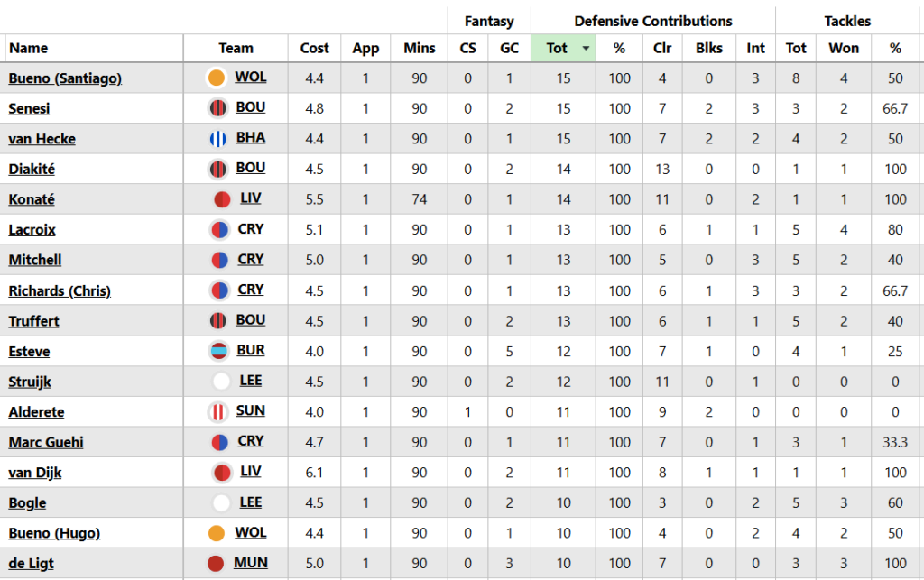Image resolution: width=924 pixels, height=580 pixels.
Task: Select the Sunderland badge beside Alderete
Action: pos(217,411)
